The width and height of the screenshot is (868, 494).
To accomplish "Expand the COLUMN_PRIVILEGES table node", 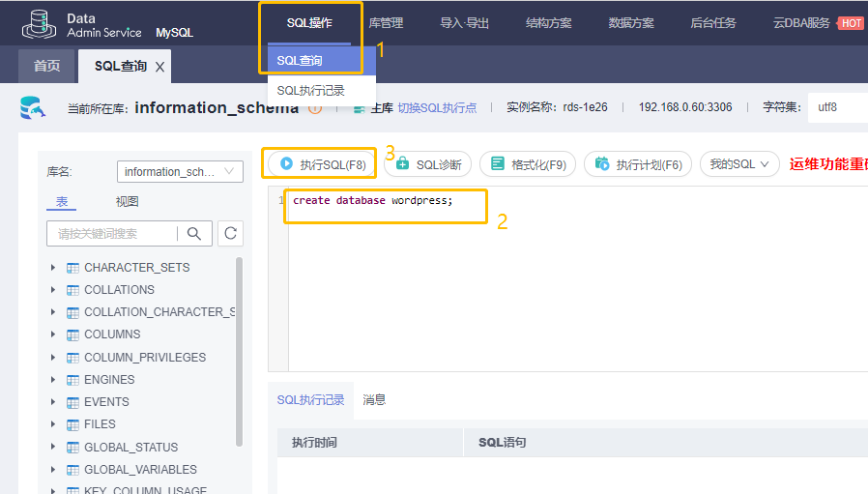I will tap(53, 358).
